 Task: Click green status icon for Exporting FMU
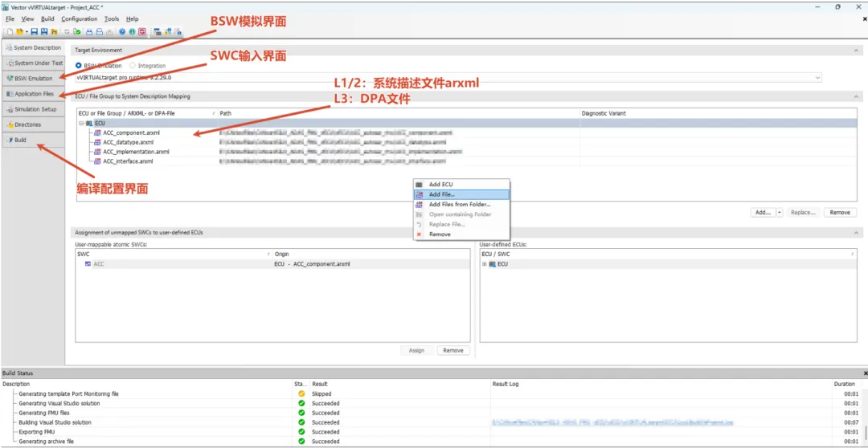point(301,432)
